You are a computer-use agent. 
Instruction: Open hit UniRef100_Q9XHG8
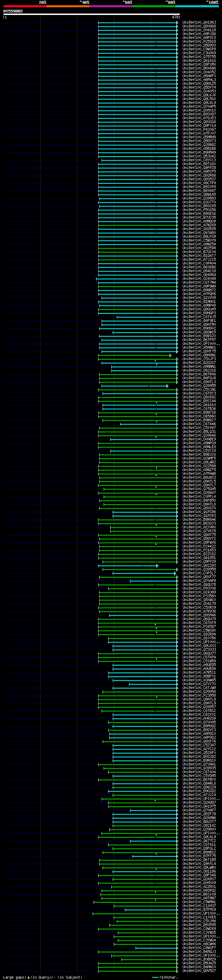pos(199,26)
